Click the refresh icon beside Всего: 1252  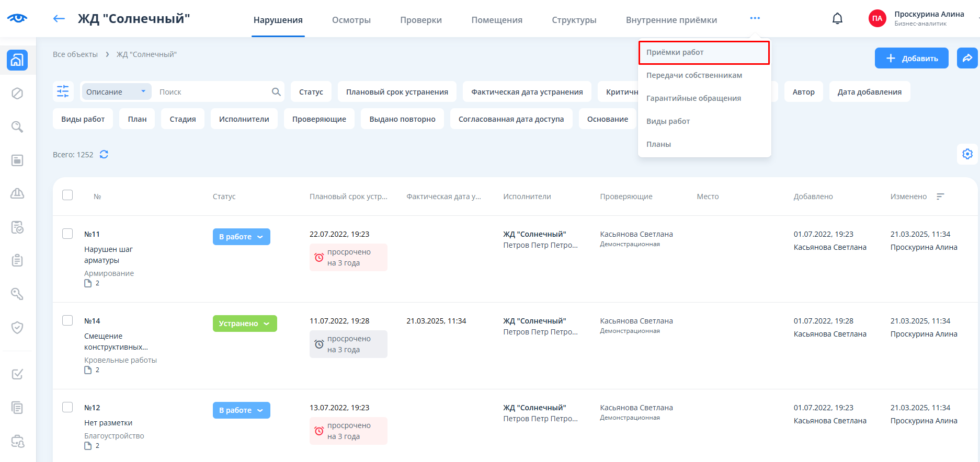click(104, 154)
